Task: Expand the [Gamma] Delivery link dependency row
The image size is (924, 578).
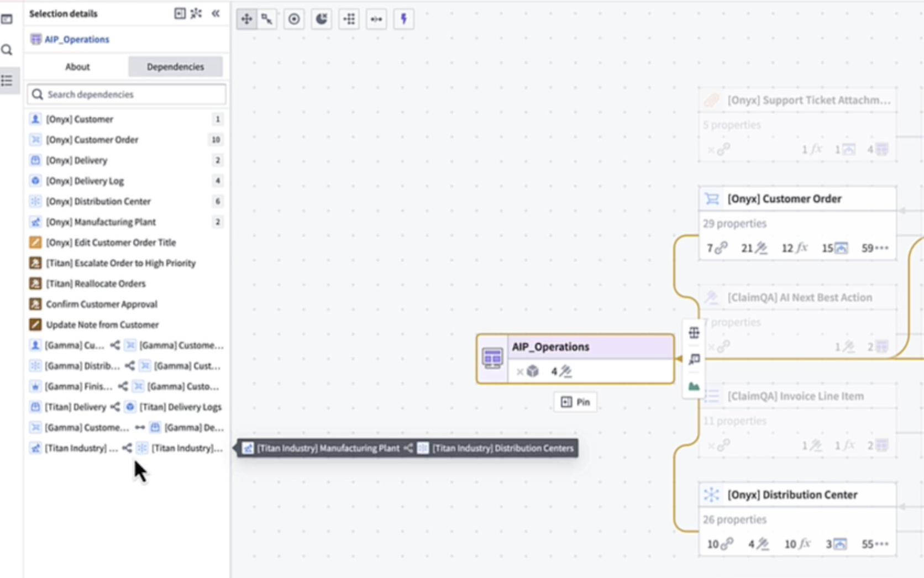Action: (x=127, y=427)
